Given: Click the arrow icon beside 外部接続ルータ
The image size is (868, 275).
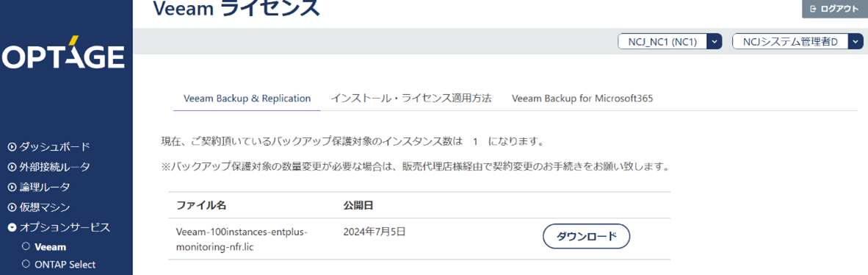Looking at the screenshot, I should click(x=12, y=167).
